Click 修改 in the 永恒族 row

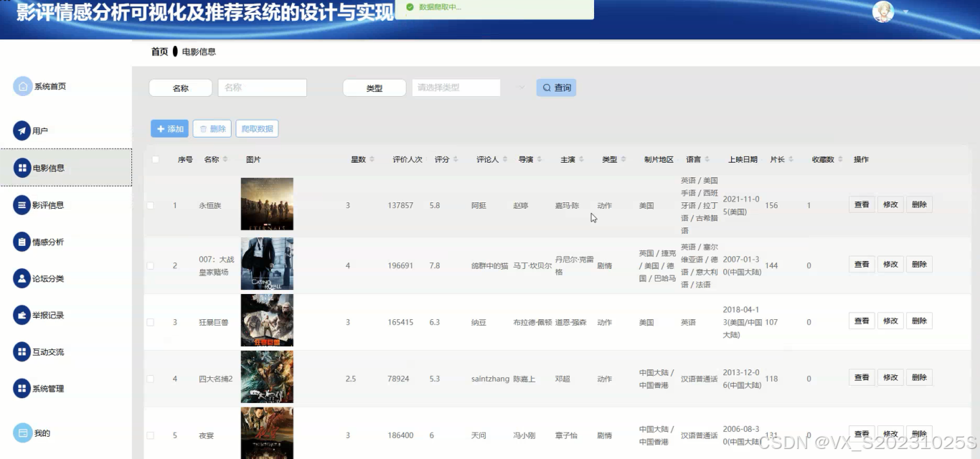coord(890,204)
